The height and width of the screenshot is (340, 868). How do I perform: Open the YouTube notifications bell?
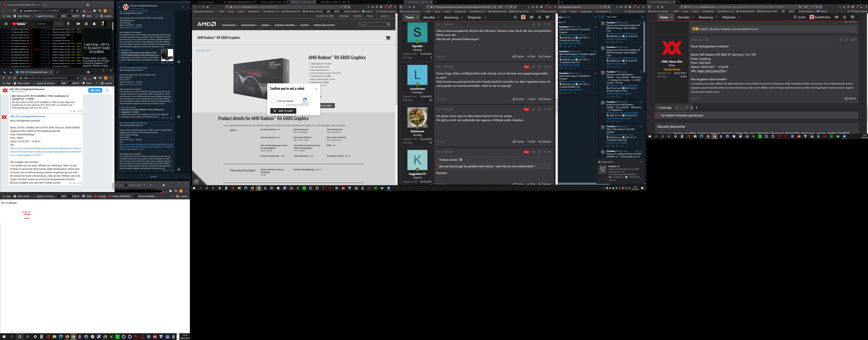(x=94, y=24)
